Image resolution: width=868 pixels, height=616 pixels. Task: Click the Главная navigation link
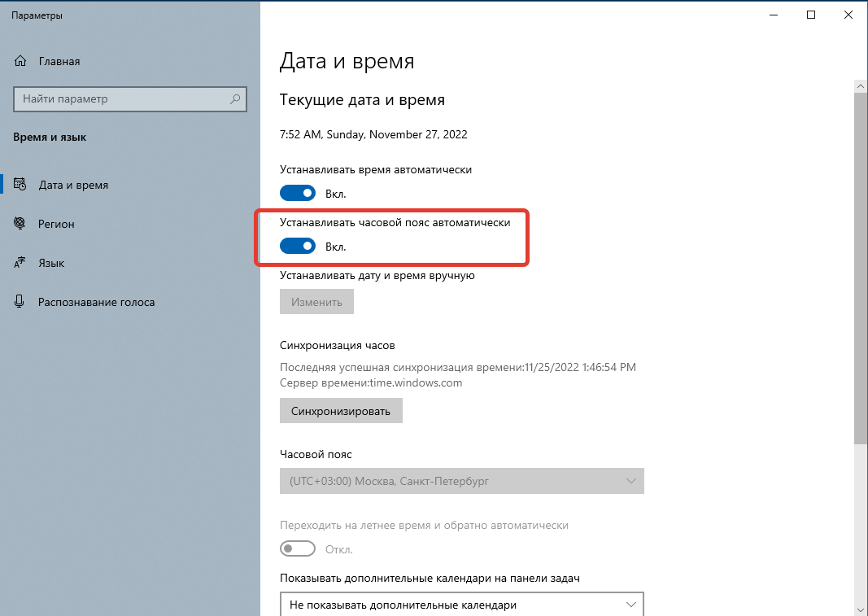58,60
